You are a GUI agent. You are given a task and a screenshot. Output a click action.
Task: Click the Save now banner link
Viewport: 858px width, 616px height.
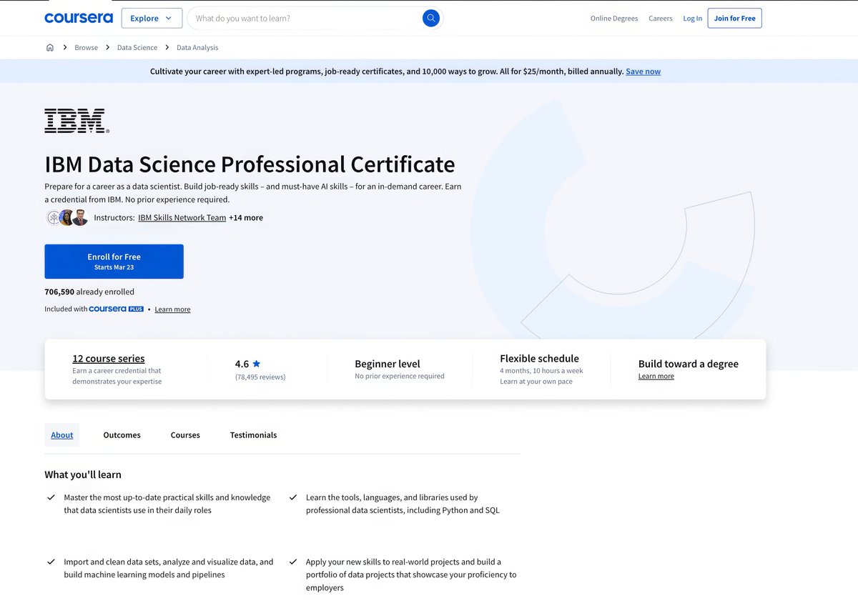click(643, 71)
